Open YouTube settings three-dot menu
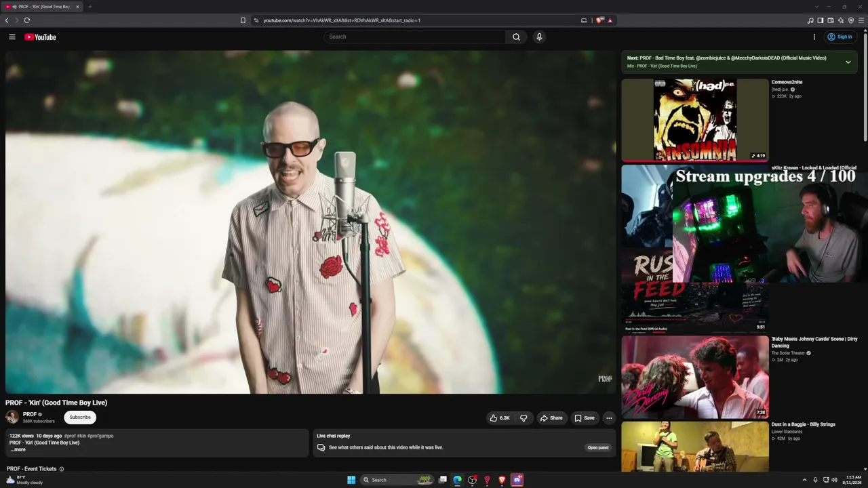Viewport: 868px width, 488px height. [814, 37]
